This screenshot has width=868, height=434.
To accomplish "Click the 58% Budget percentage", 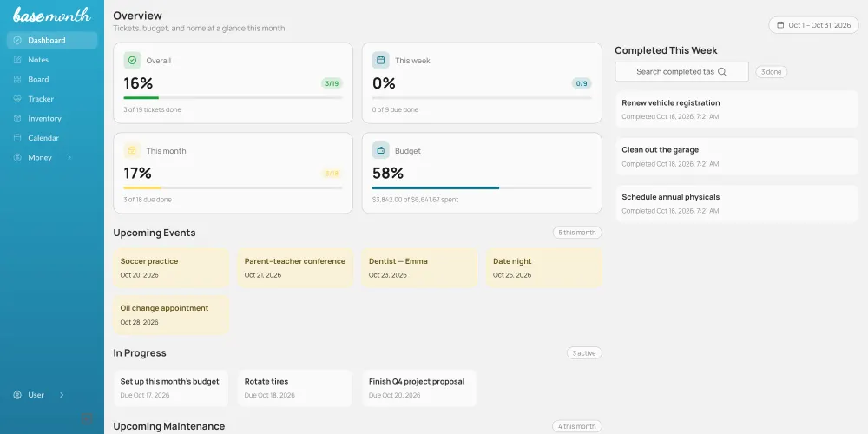I will [388, 174].
